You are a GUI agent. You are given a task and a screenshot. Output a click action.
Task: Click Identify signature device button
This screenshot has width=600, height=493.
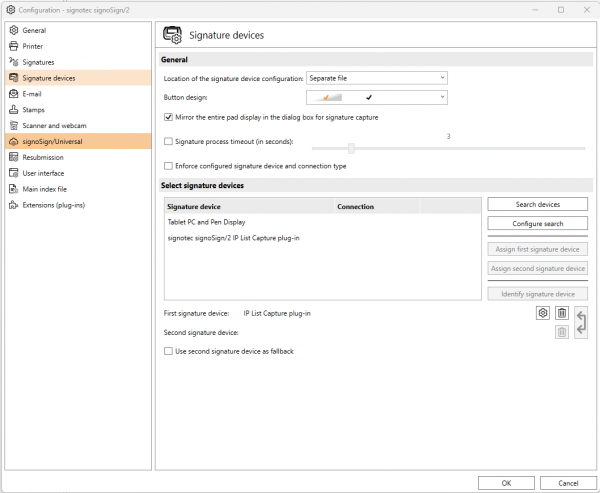[x=538, y=294]
